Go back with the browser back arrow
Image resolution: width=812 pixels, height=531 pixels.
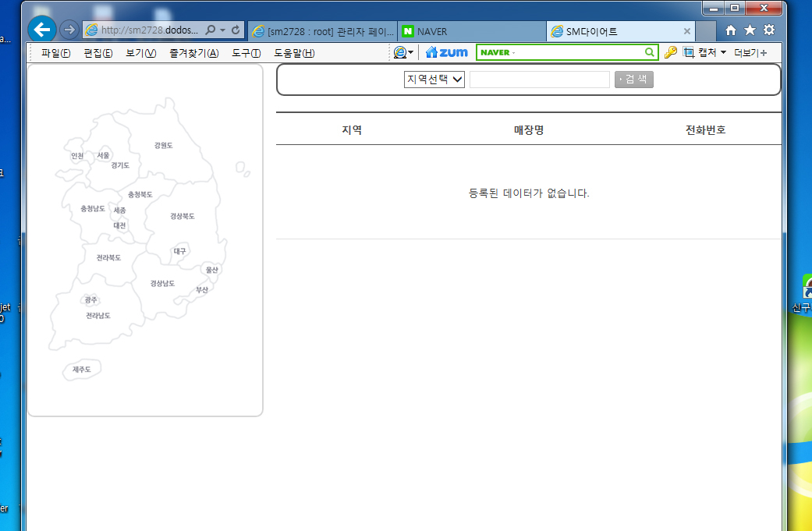coord(42,30)
